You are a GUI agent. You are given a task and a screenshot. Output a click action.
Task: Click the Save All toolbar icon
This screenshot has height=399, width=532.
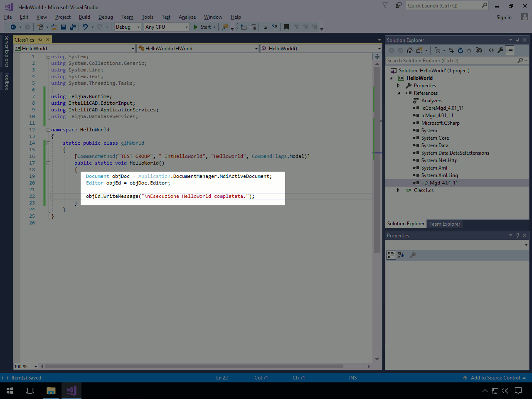pyautogui.click(x=72, y=27)
